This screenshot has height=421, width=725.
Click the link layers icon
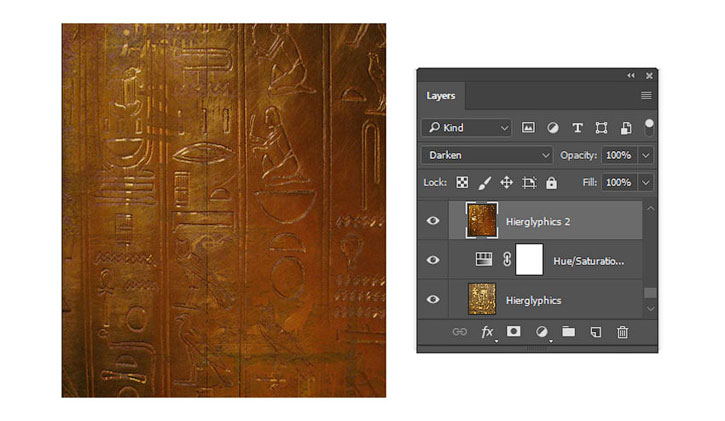tap(459, 332)
